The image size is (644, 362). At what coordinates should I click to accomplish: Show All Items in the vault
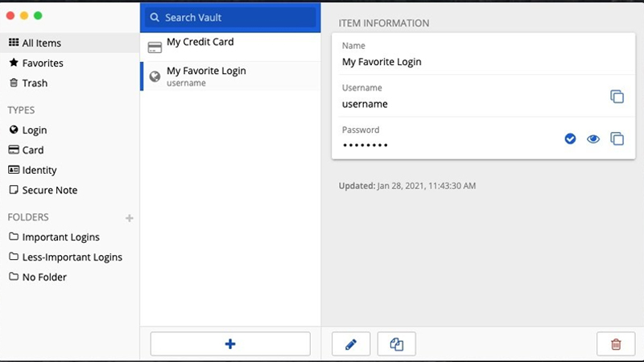[x=41, y=43]
